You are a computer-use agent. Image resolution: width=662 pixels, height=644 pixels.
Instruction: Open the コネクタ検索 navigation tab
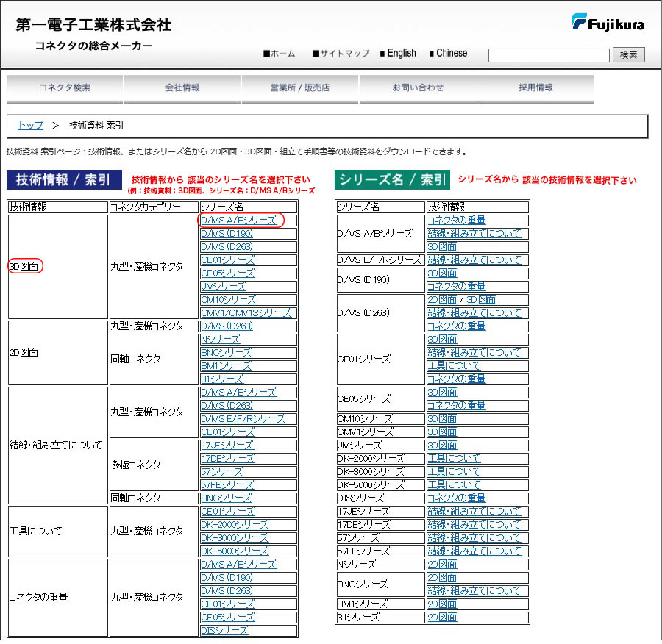[x=65, y=87]
